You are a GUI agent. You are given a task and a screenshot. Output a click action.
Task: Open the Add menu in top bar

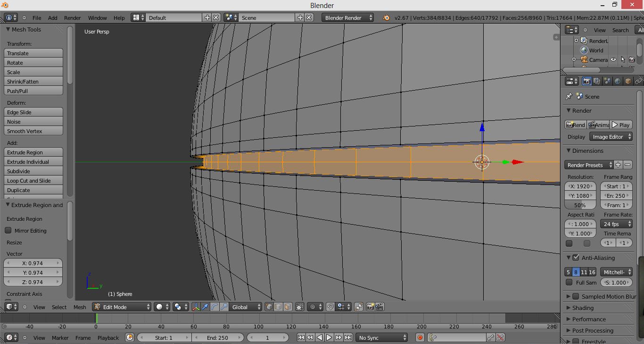click(53, 18)
